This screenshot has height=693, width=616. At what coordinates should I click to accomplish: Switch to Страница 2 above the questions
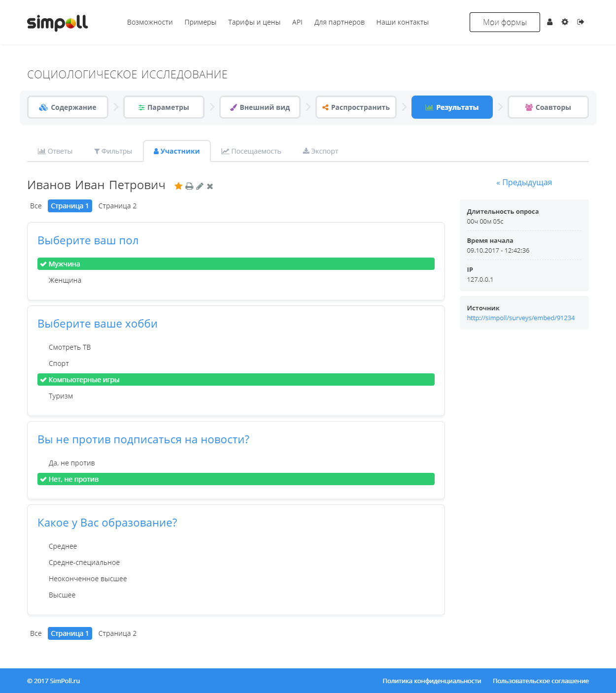point(117,206)
